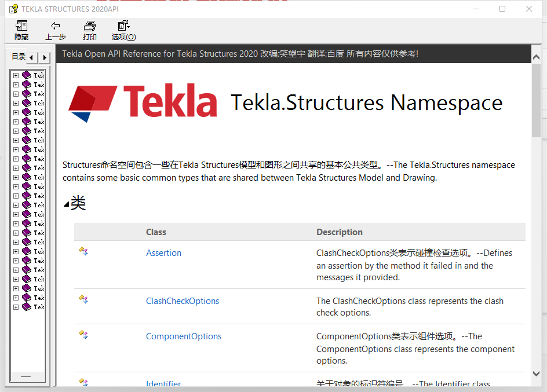The height and width of the screenshot is (392, 547).
Task: Click the ComponentOptions description text
Action: coord(415,349)
